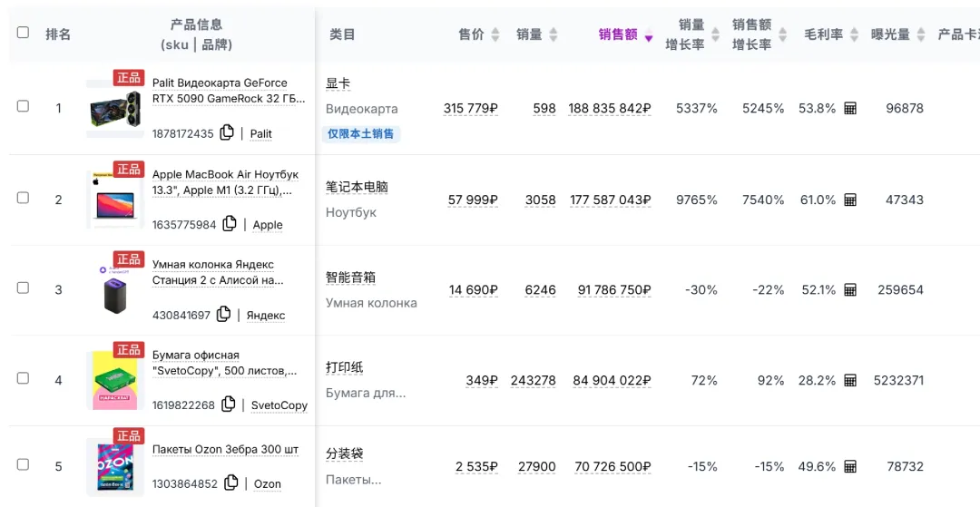Image resolution: width=980 pixels, height=507 pixels.
Task: Click the revenue value 91 786 750₽
Action: (614, 289)
